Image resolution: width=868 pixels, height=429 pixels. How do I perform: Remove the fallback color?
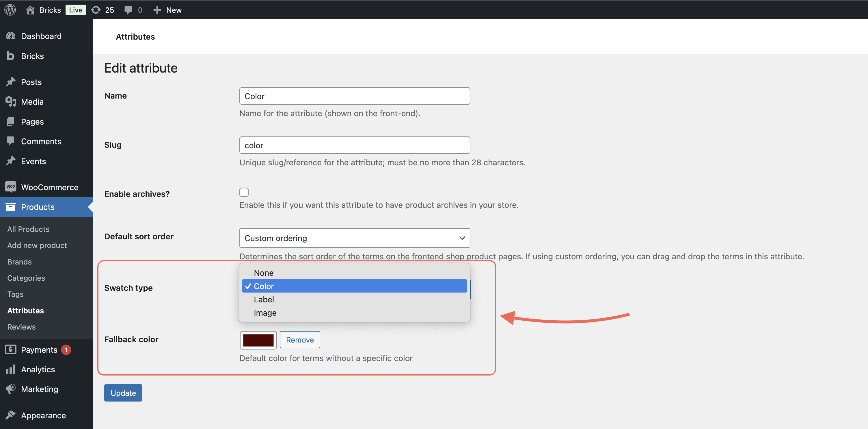tap(299, 340)
